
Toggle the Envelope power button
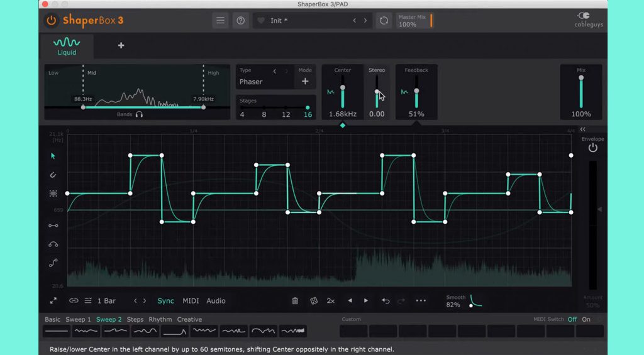pos(592,148)
